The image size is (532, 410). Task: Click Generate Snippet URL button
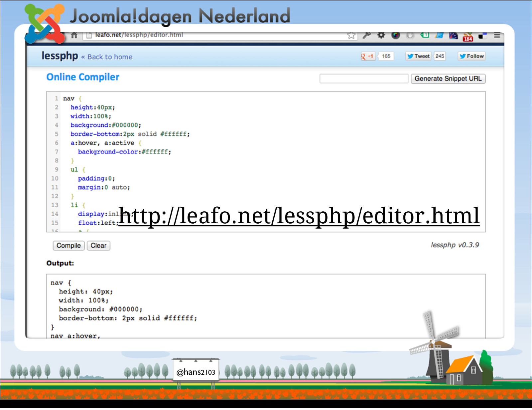448,79
